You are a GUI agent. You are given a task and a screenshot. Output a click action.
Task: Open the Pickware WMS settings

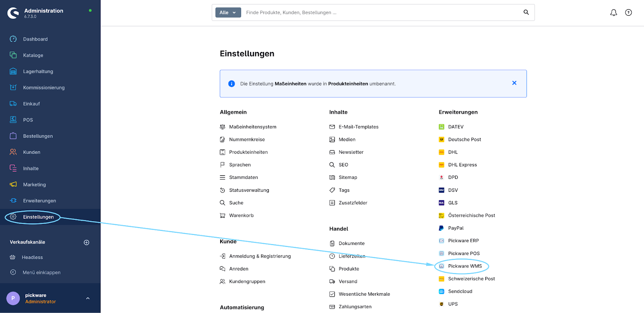tap(465, 266)
